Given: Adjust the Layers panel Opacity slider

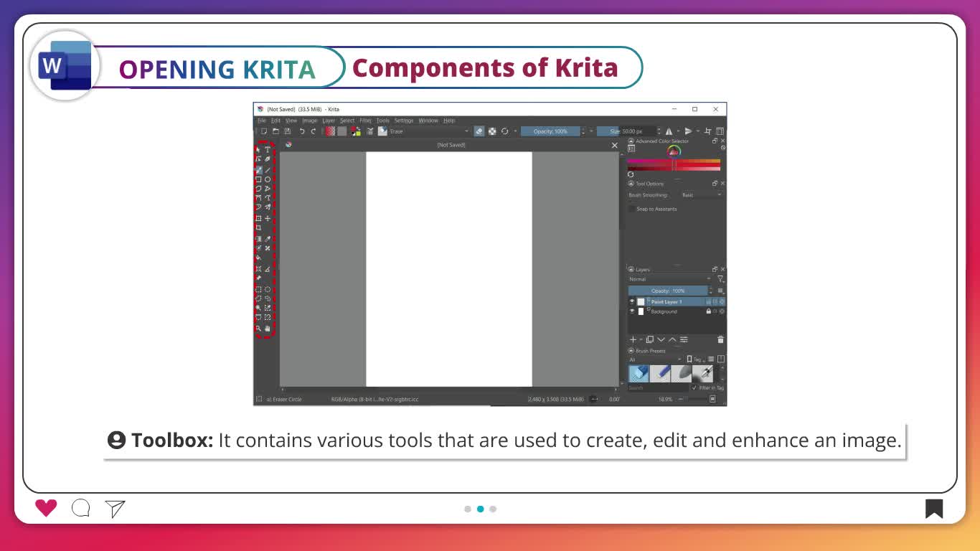Looking at the screenshot, I should 668,291.
